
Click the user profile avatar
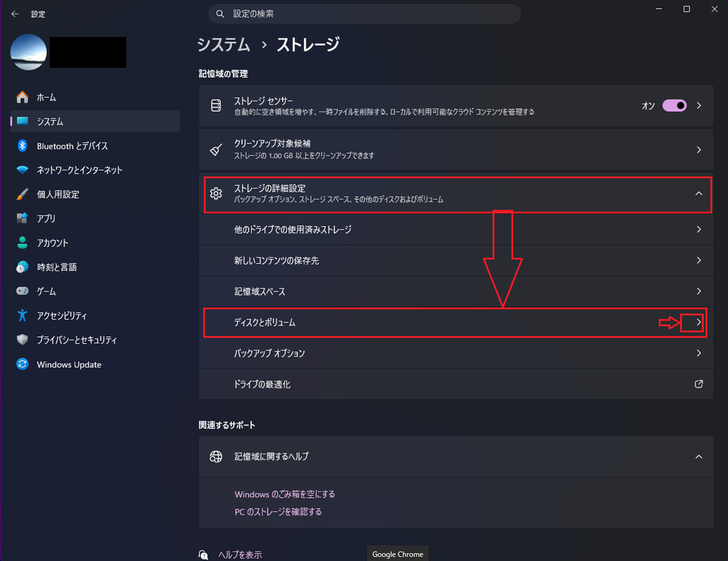pos(28,52)
